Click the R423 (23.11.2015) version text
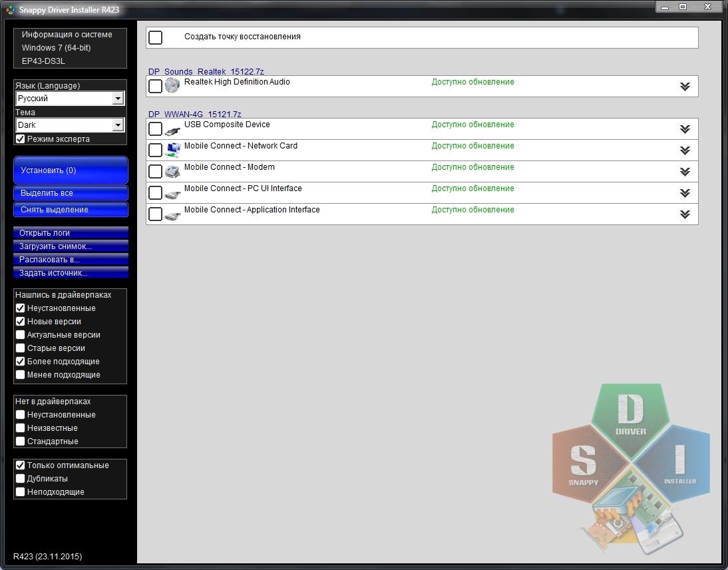The image size is (728, 570). coord(47,556)
